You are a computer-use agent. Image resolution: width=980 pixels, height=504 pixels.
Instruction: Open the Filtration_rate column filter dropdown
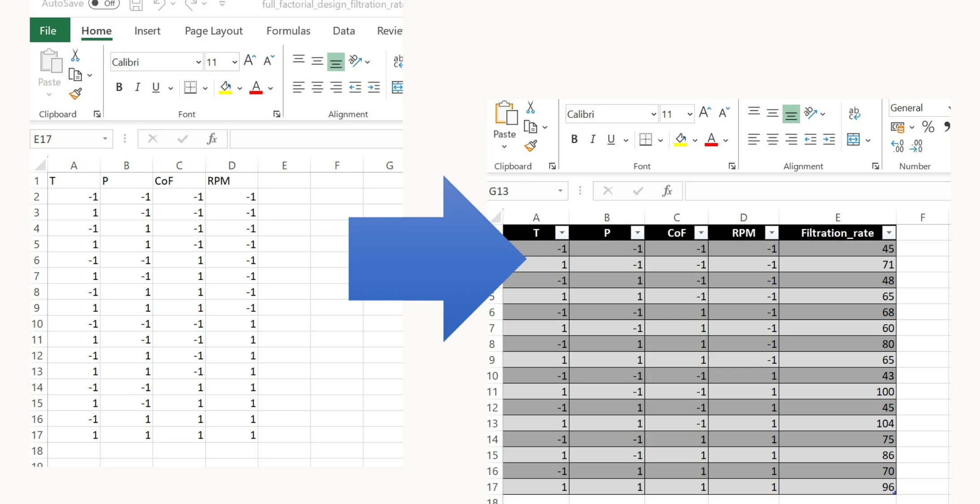tap(889, 233)
